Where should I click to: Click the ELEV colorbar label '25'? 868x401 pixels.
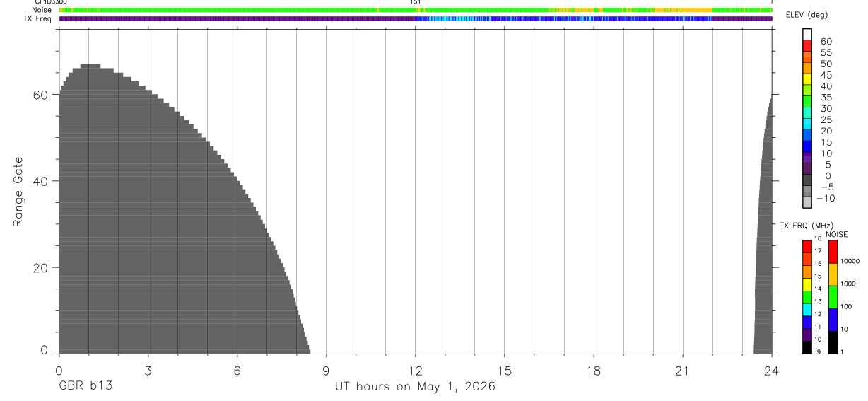pos(826,120)
